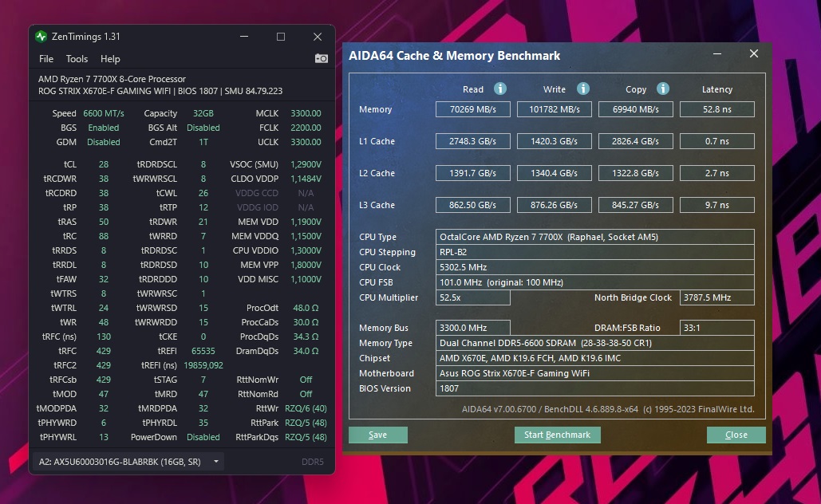Viewport: 821px width, 504px height.
Task: Click Memory Type DDR5-6600 SDRAM field
Action: [595, 344]
